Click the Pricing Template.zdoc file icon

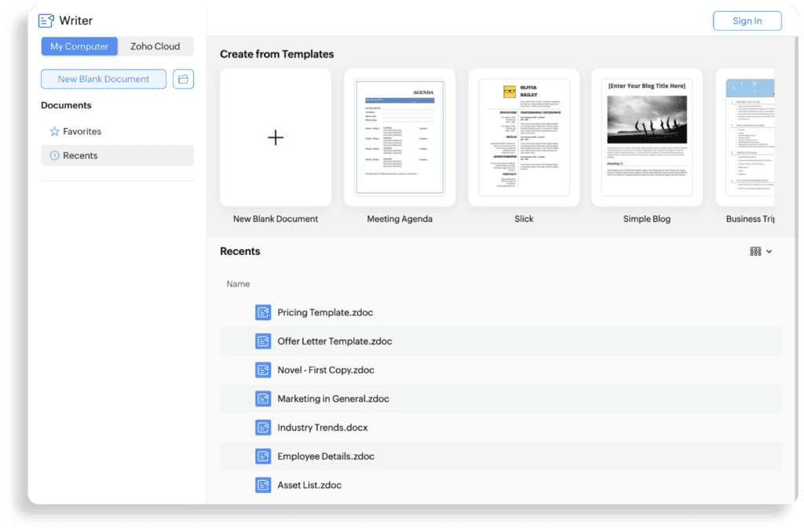(x=263, y=312)
